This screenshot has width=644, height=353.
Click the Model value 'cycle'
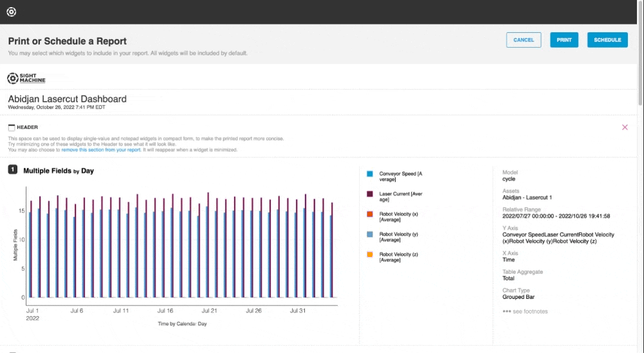click(x=509, y=179)
